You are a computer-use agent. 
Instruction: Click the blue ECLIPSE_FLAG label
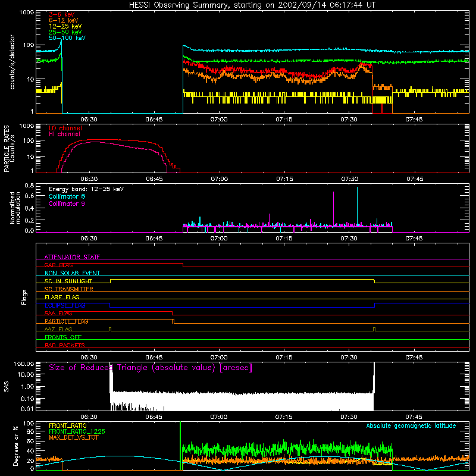point(65,305)
